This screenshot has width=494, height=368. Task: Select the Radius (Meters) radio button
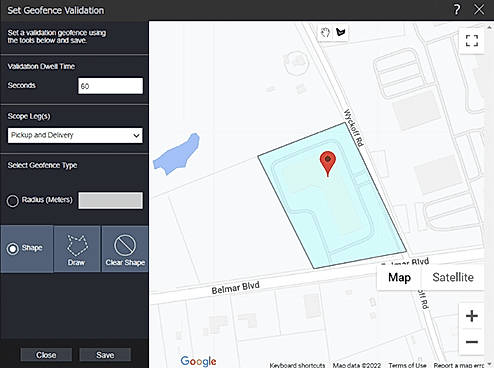pos(13,201)
